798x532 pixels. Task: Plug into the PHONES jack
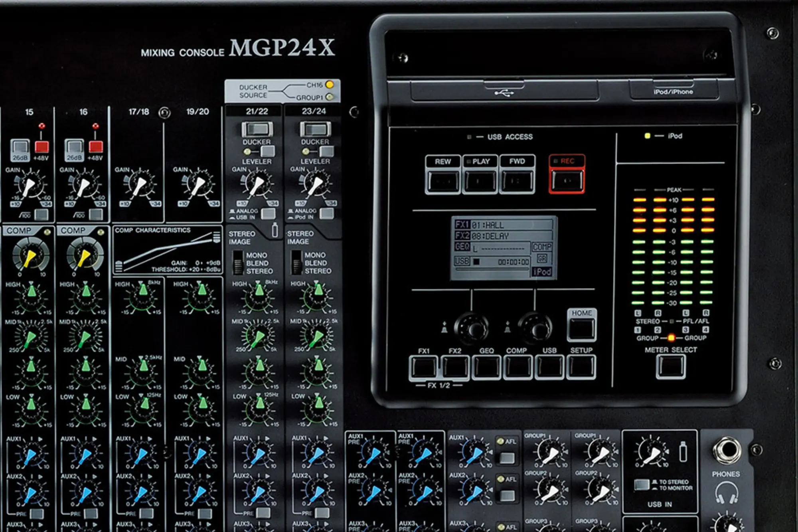(x=727, y=450)
